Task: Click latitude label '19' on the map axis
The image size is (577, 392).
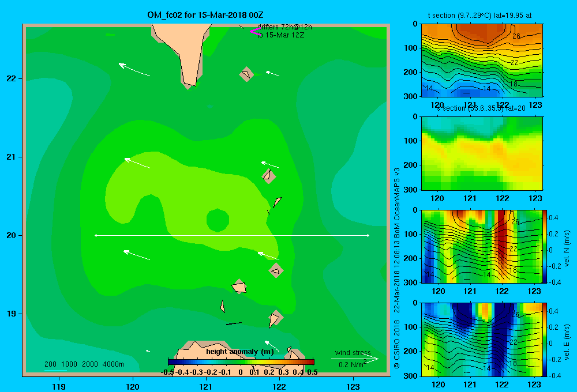Action: pos(12,314)
